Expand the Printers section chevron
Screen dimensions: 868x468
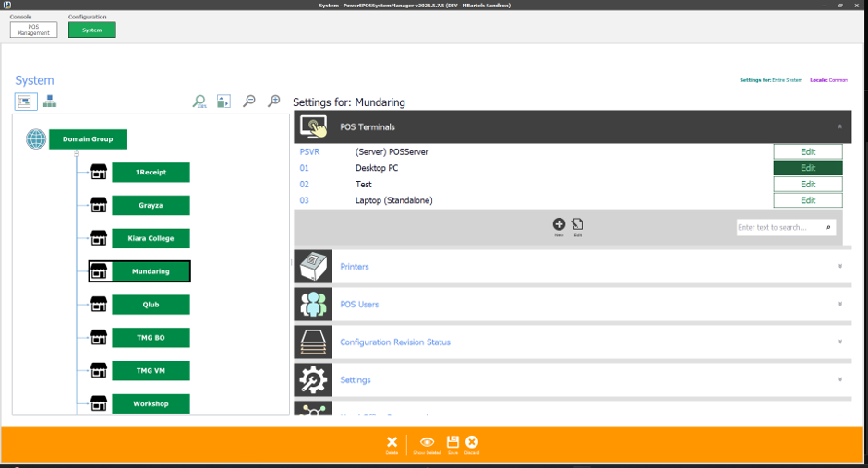click(839, 267)
